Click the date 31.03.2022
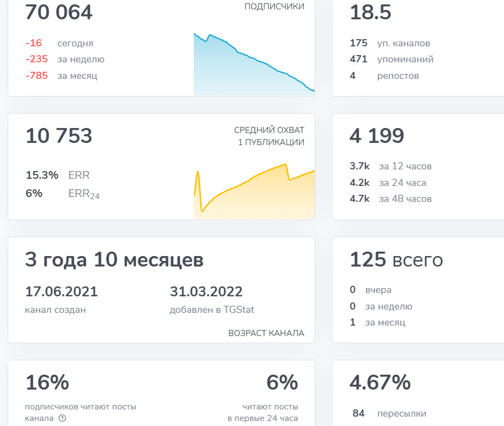 point(206,292)
